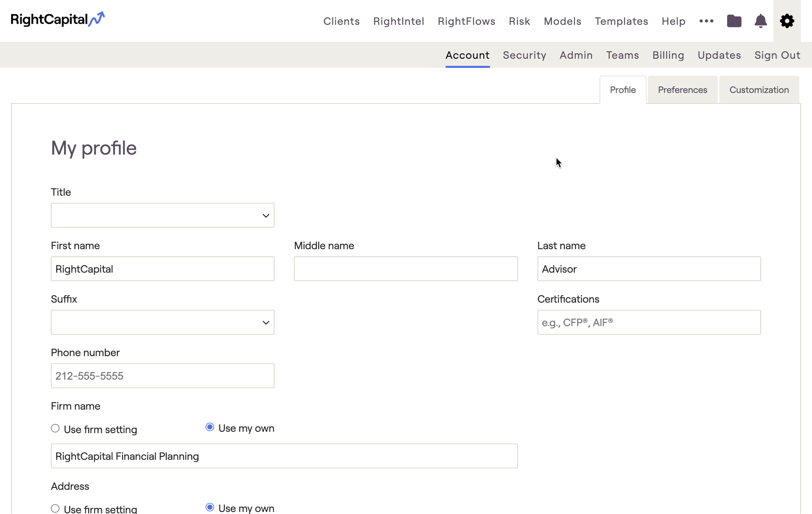Viewport: 812px width, 514px height.
Task: Select the Profile sub-tab
Action: (623, 90)
